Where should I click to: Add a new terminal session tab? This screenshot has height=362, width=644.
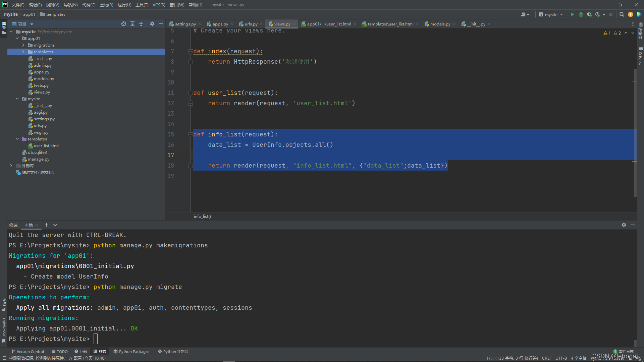(x=47, y=225)
